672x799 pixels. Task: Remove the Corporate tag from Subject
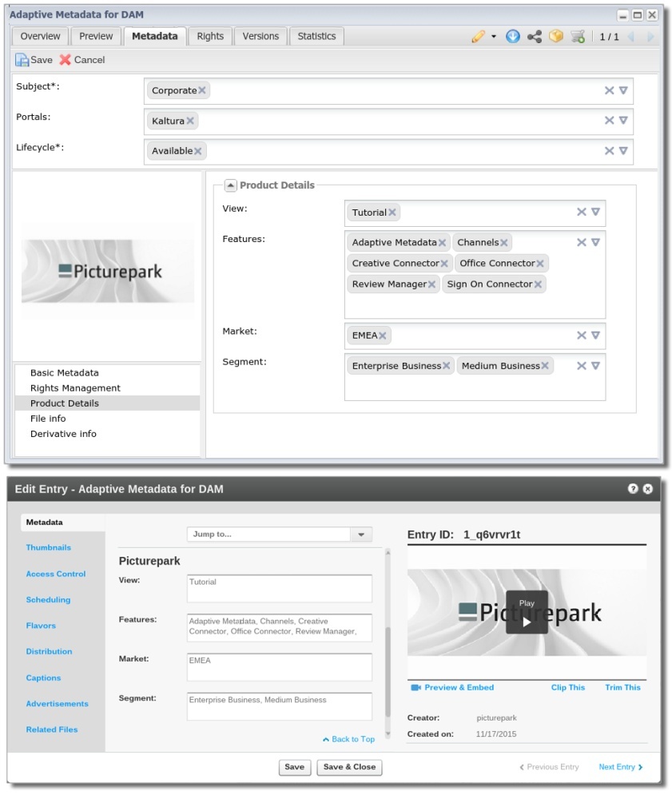201,90
